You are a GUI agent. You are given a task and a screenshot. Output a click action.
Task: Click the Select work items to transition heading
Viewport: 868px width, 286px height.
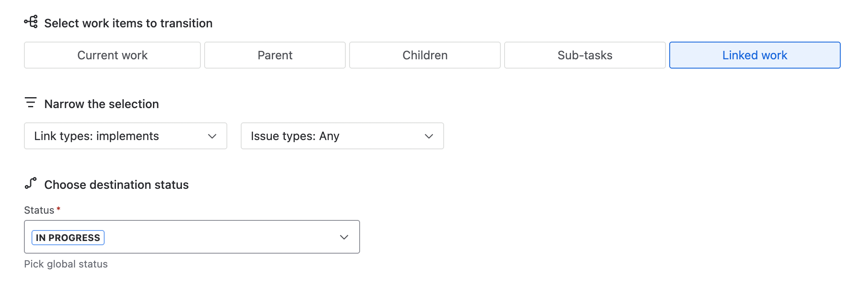128,23
